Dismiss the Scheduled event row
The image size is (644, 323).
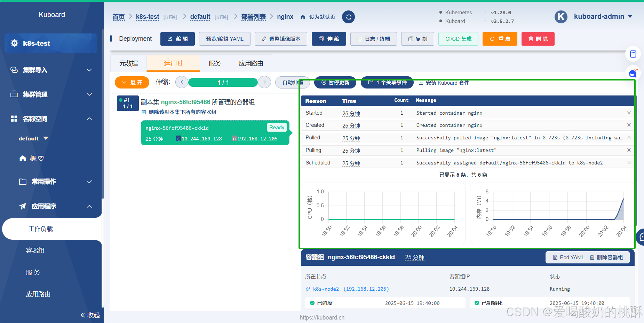(629, 163)
